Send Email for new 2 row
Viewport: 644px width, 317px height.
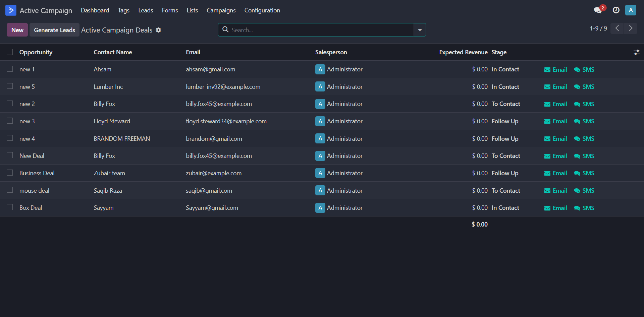(x=555, y=104)
